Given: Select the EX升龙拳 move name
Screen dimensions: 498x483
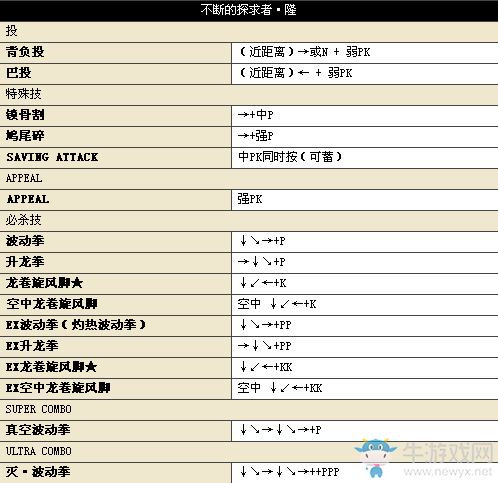Looking at the screenshot, I should coord(32,346).
